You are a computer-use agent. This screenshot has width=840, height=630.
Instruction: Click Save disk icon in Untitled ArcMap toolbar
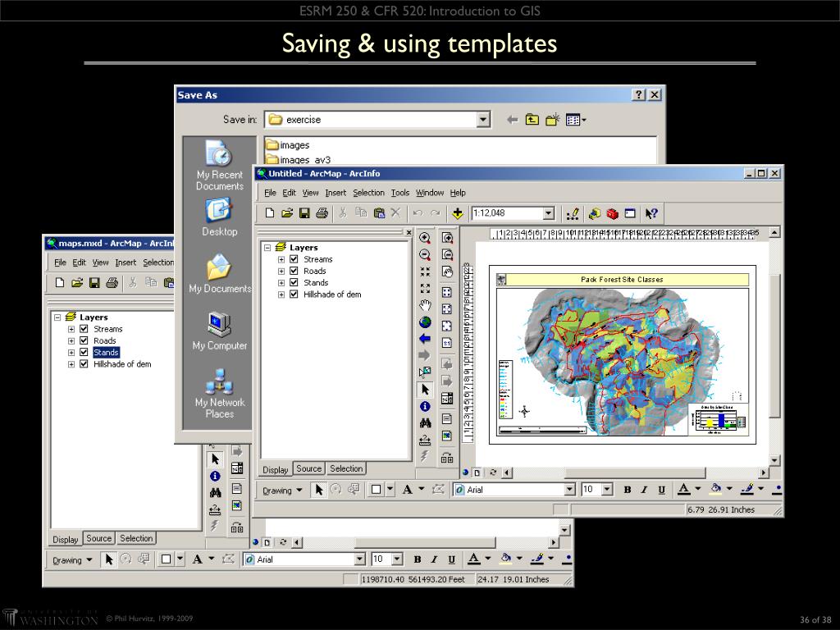tap(304, 213)
